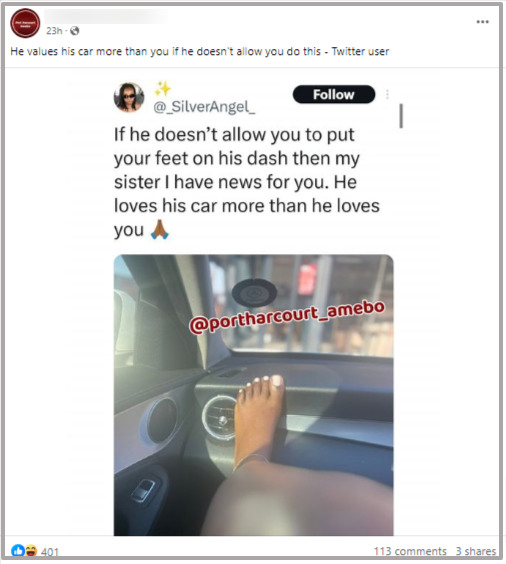Viewport: 506px width, 564px height.
Task: Click the tweet author's profile picture
Action: pyautogui.click(x=129, y=97)
